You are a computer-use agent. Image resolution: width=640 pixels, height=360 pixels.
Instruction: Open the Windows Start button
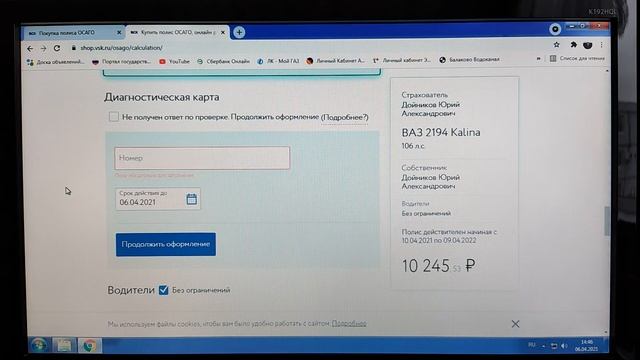(x=39, y=345)
